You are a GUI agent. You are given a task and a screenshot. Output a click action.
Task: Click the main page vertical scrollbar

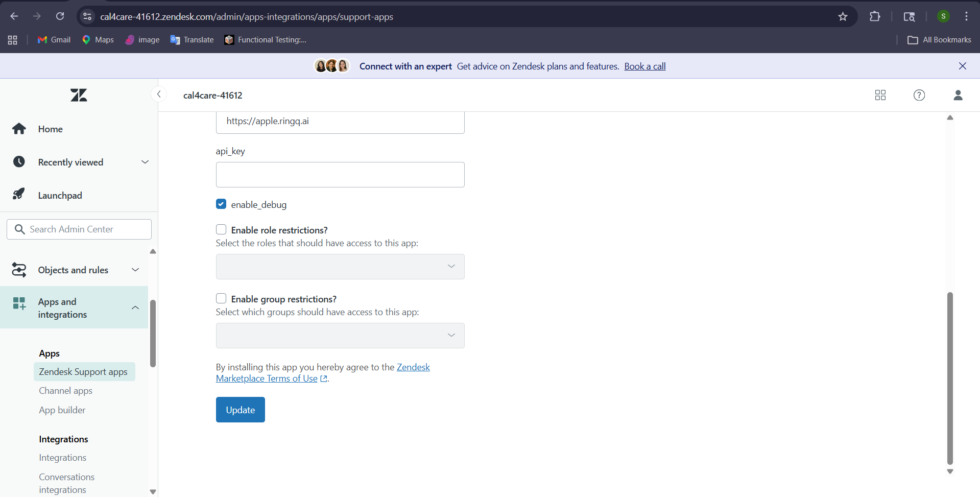click(x=950, y=378)
